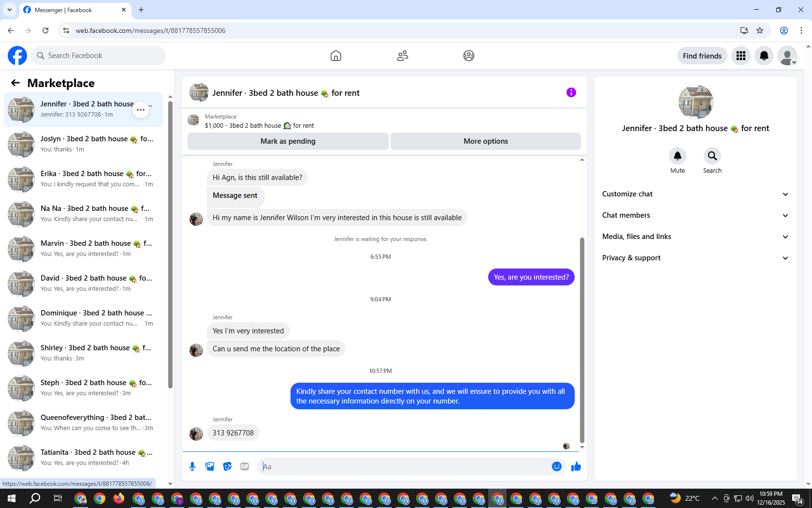This screenshot has height=508, width=812.
Task: Click the back arrow beside Marketplace
Action: tap(15, 83)
